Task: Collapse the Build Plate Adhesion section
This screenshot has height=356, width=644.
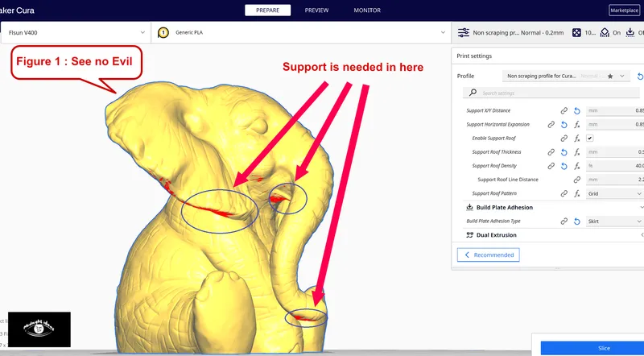Action: (641, 207)
